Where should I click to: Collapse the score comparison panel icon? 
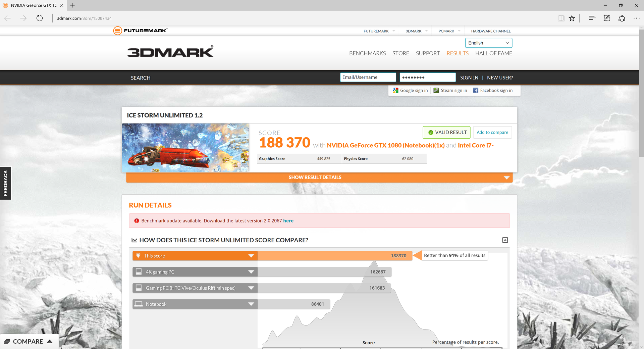(505, 240)
